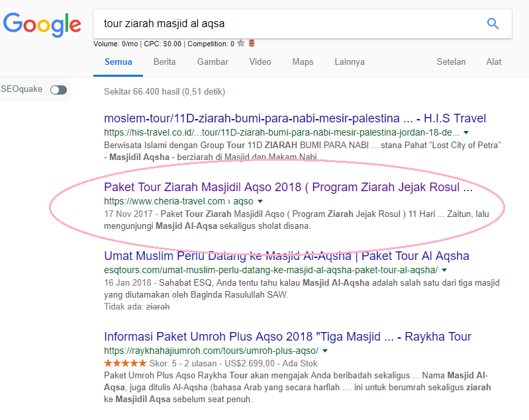The height and width of the screenshot is (420, 529).
Task: Click the Google logo
Action: [42, 24]
